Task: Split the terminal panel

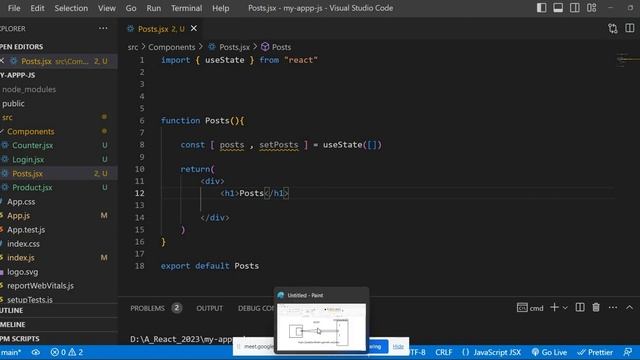Action: [580, 307]
